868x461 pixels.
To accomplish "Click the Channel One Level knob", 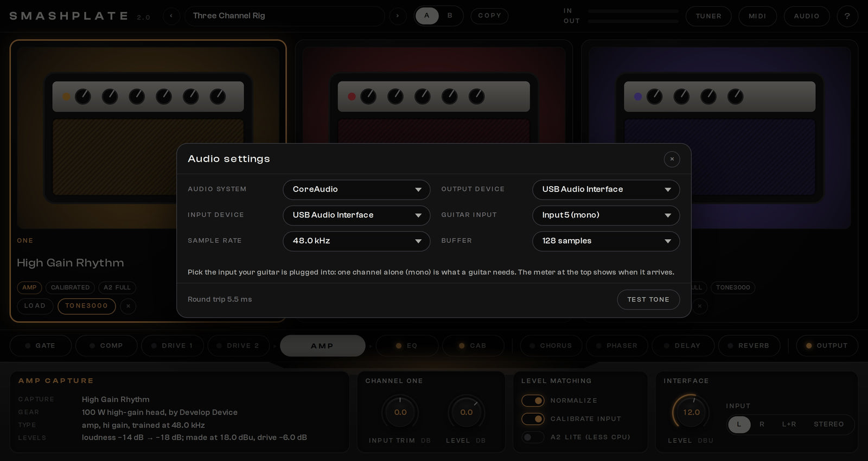I will pos(467,413).
